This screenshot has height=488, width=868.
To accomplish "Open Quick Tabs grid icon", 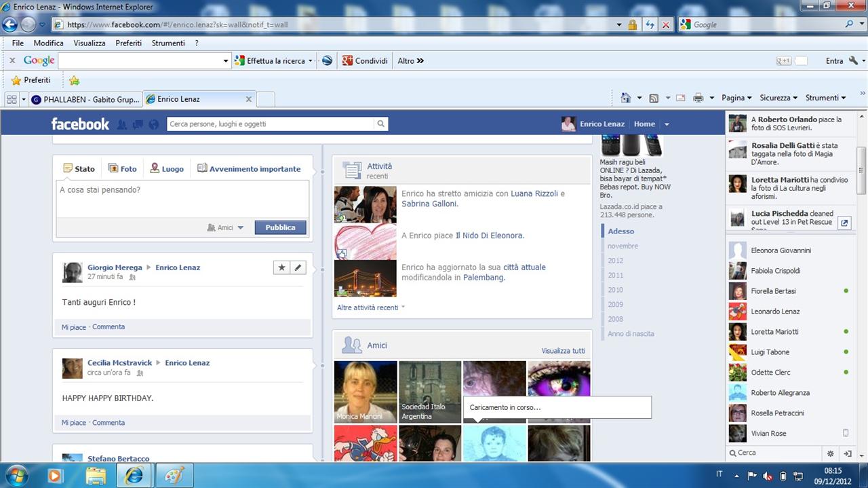I will (x=12, y=99).
